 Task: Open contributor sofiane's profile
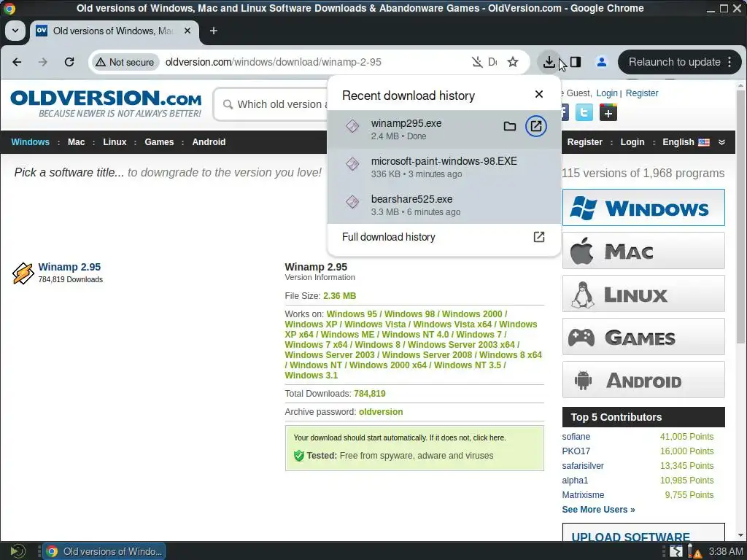pos(576,437)
